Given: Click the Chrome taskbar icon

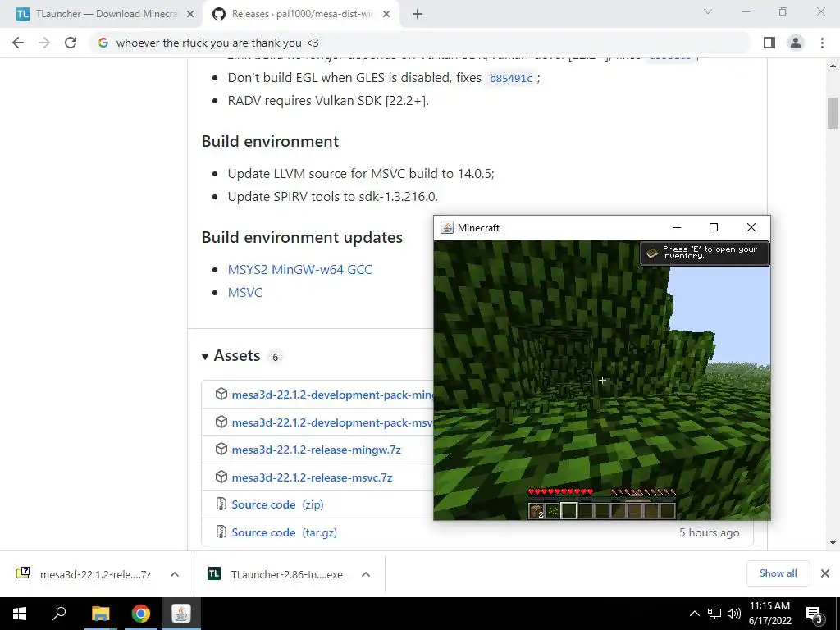Looking at the screenshot, I should click(x=141, y=614).
